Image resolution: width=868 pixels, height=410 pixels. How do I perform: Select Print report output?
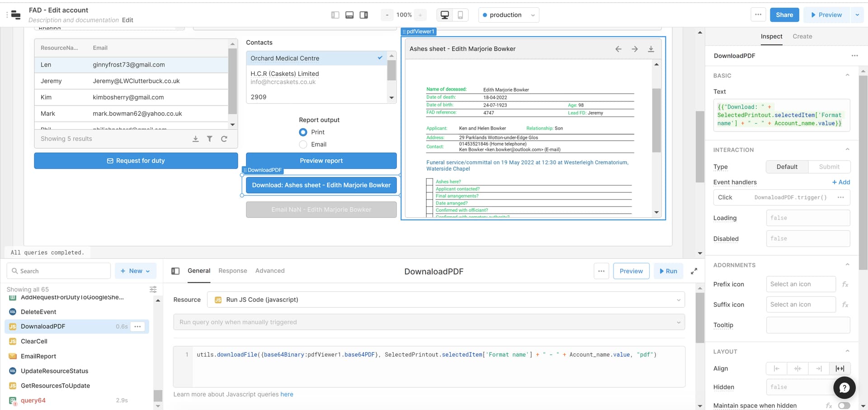303,132
